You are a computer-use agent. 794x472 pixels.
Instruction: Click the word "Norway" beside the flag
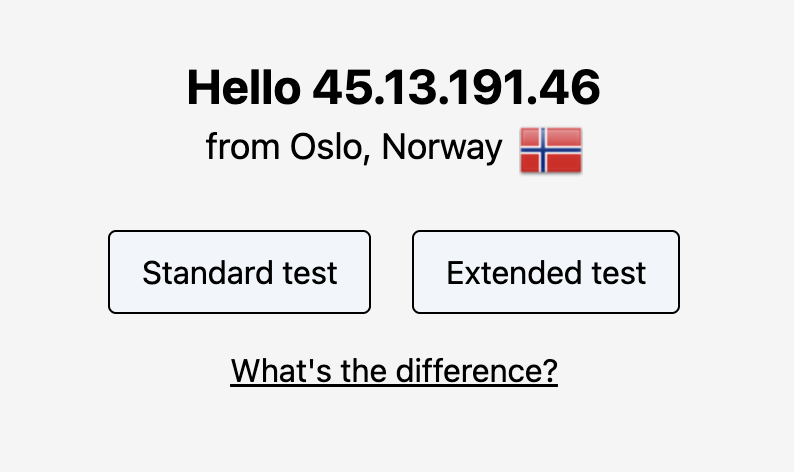coord(443,148)
